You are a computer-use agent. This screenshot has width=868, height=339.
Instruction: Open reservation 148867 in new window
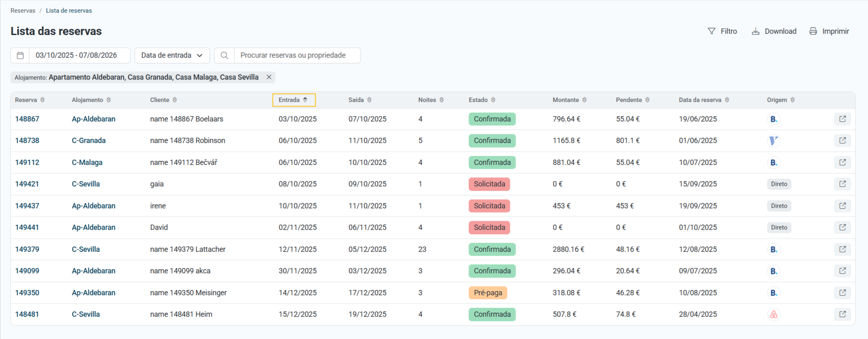tap(842, 119)
